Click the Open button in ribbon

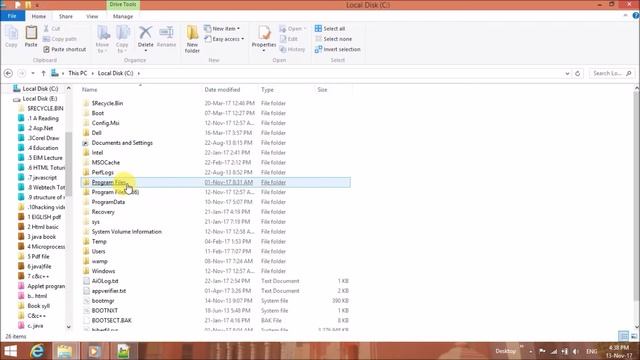click(293, 29)
